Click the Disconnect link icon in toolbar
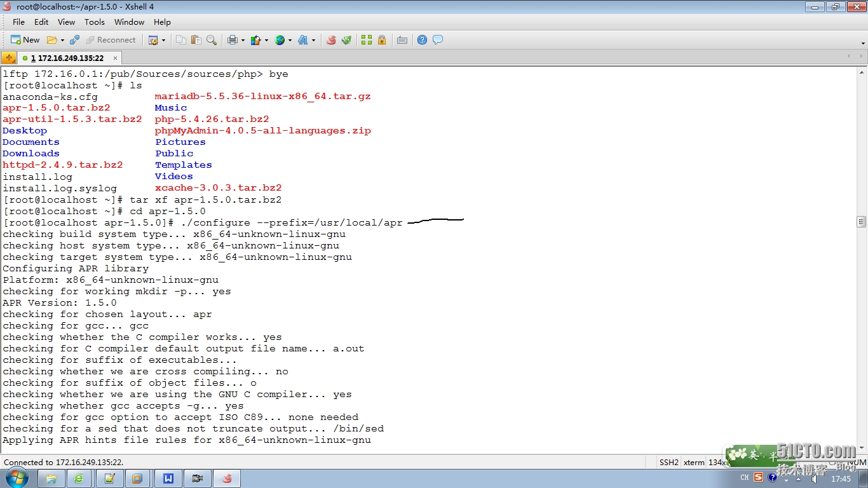Screen dimensions: 868x488 coord(74,40)
